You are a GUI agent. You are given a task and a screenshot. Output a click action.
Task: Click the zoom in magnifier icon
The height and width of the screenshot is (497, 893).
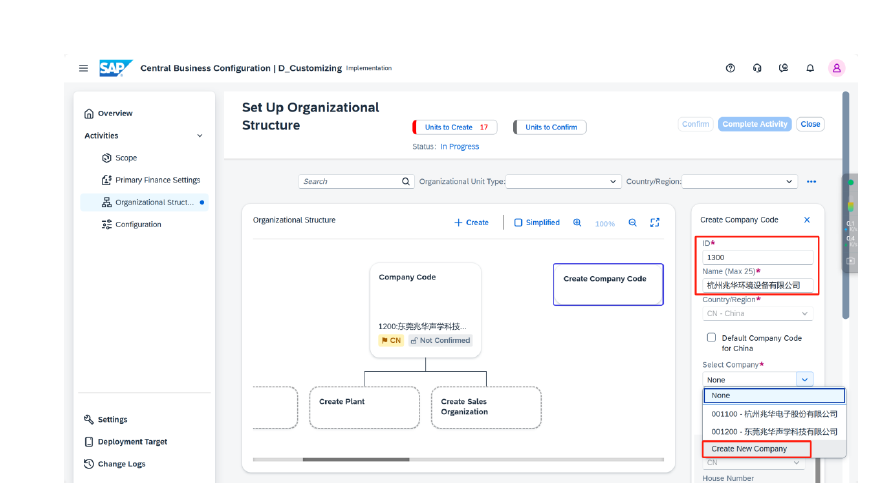pos(577,223)
